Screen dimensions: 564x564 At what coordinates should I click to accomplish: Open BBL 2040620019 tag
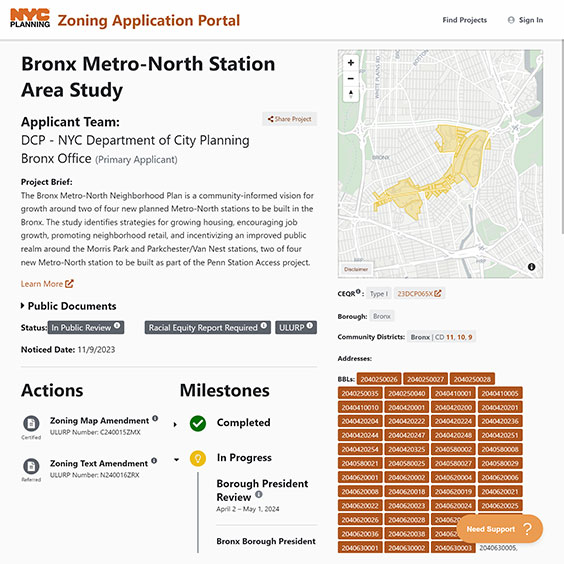tap(453, 491)
